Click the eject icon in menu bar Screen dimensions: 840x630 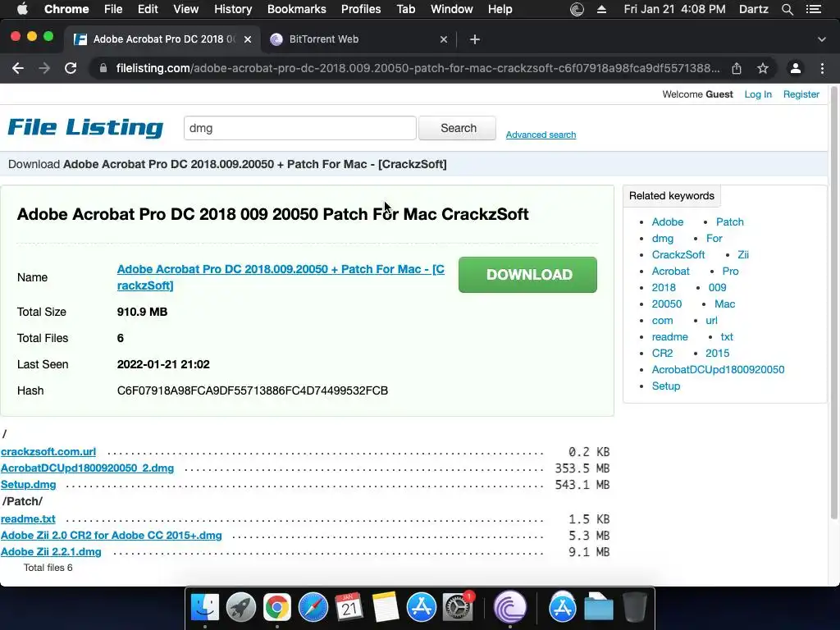coord(601,9)
